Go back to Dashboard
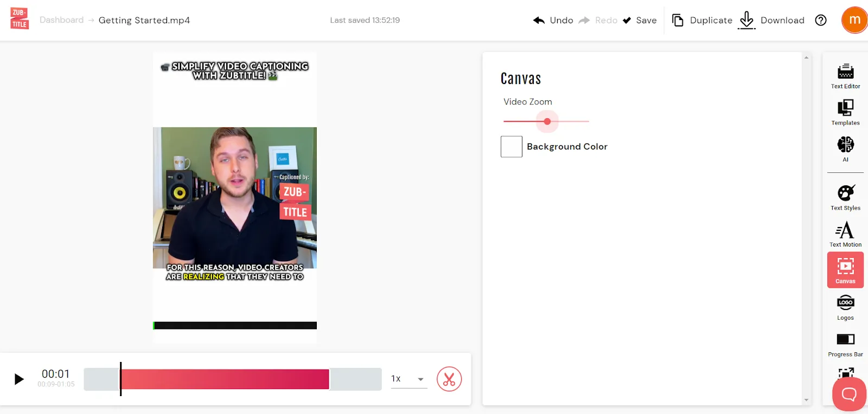The height and width of the screenshot is (414, 868). pyautogui.click(x=61, y=20)
